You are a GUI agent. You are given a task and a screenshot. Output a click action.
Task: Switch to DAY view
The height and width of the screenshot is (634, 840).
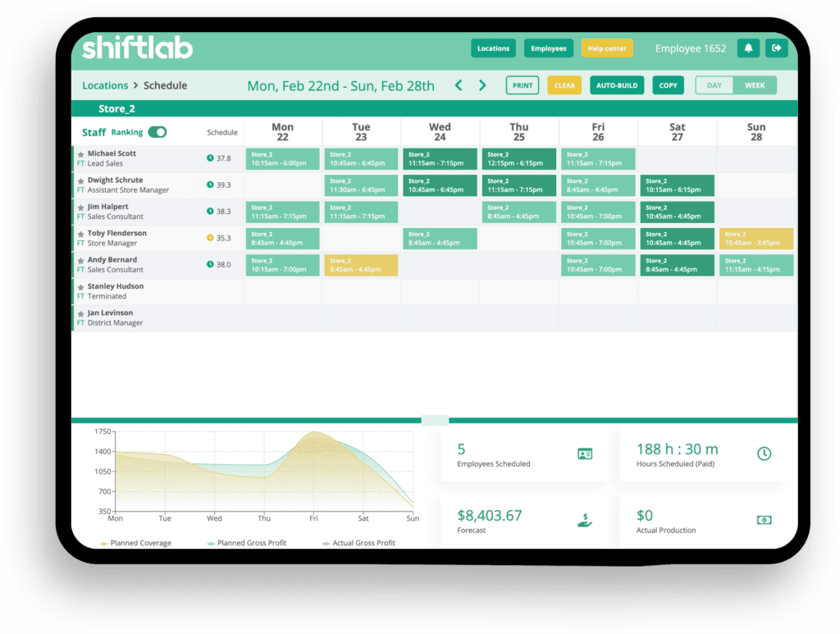(714, 85)
